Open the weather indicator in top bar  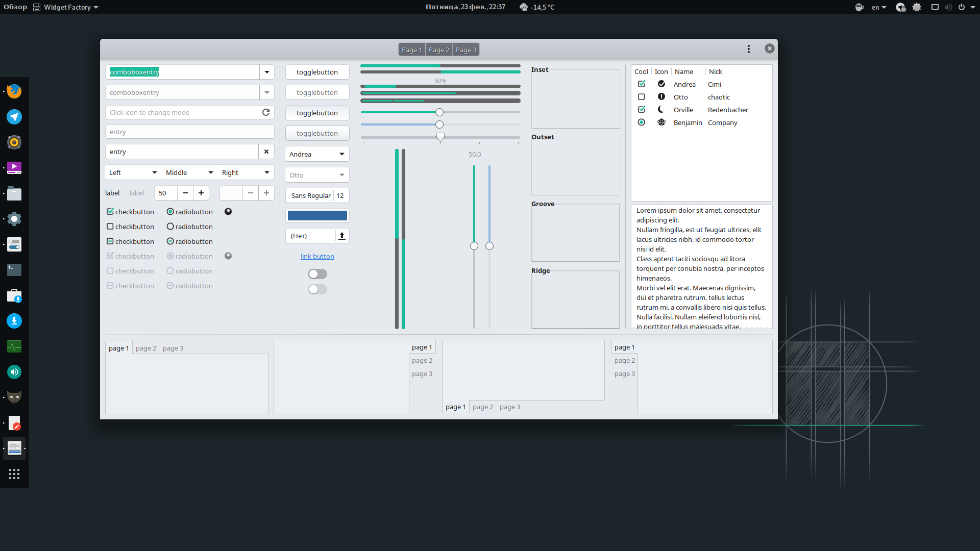[537, 7]
